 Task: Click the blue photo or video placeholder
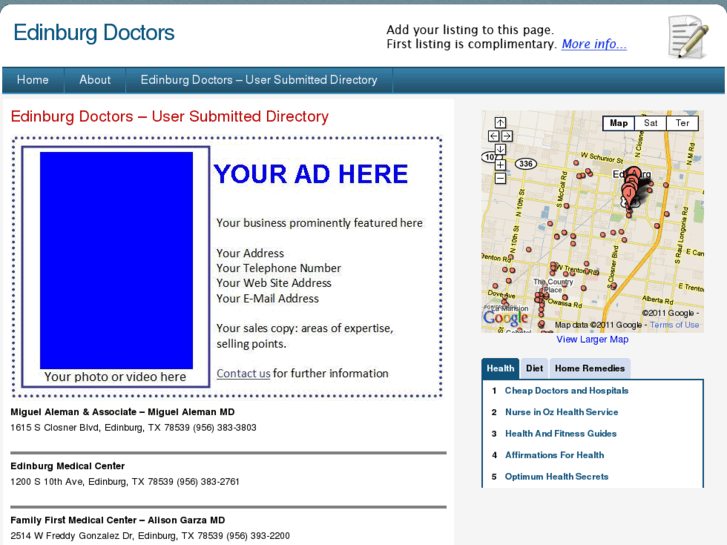(x=116, y=260)
